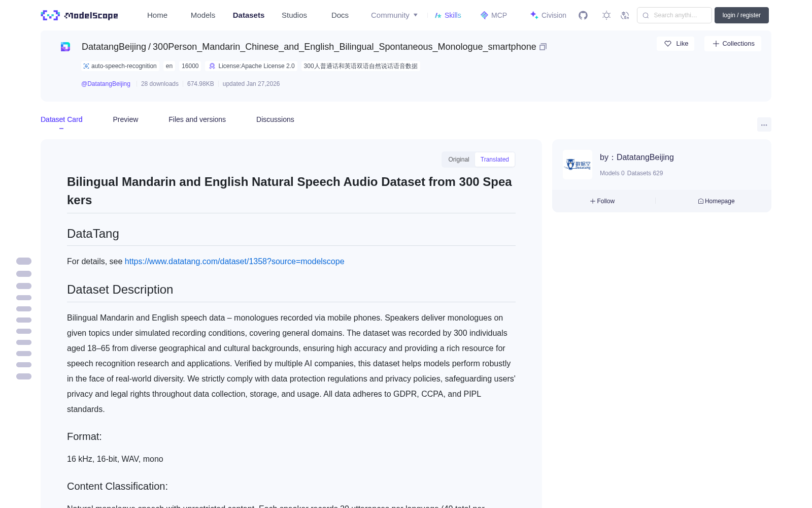Image resolution: width=812 pixels, height=508 pixels.
Task: Open the three-dots more options menu
Action: pos(764,124)
